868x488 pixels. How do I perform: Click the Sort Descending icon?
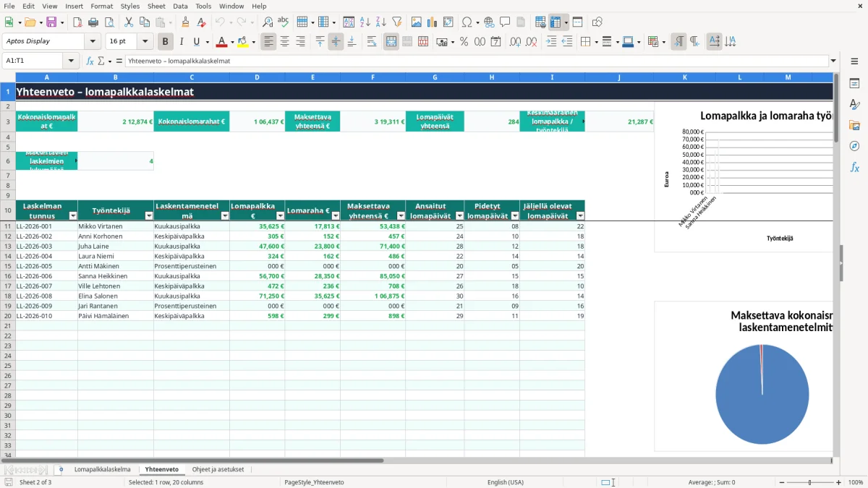coord(380,22)
